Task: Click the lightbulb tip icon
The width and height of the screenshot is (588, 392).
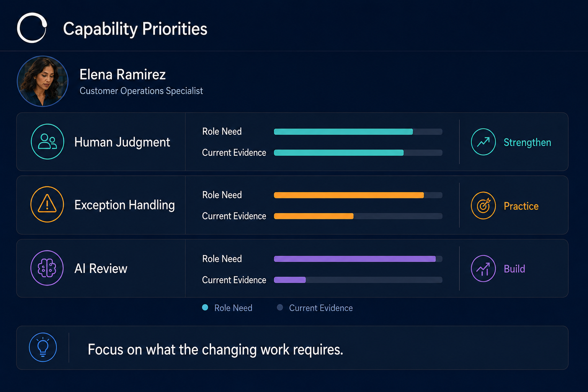Action: coord(43,347)
